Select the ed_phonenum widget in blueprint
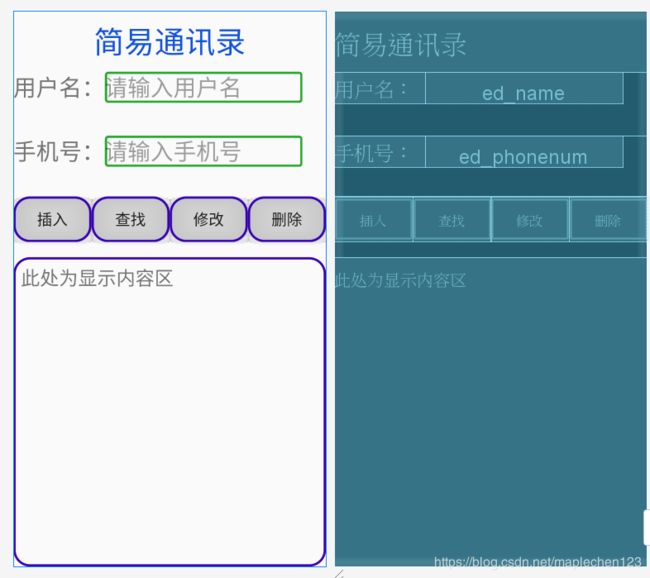Viewport: 650px width, 578px height. point(523,155)
